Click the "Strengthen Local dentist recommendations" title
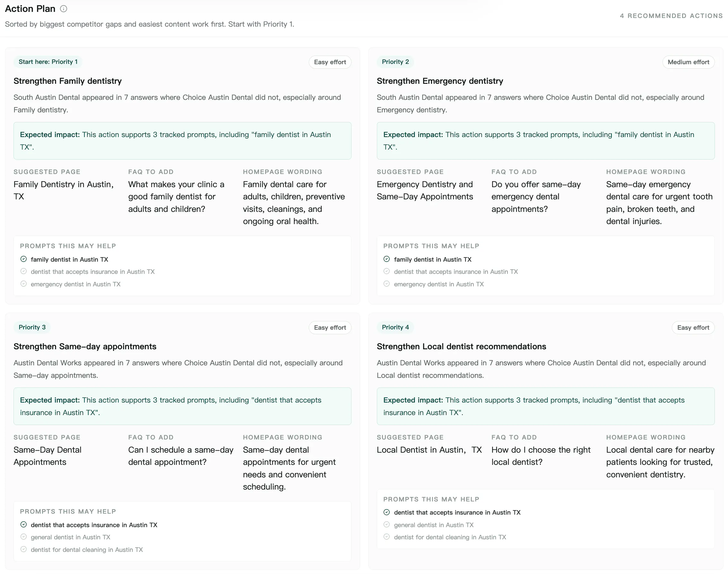The image size is (728, 574). [x=461, y=346]
